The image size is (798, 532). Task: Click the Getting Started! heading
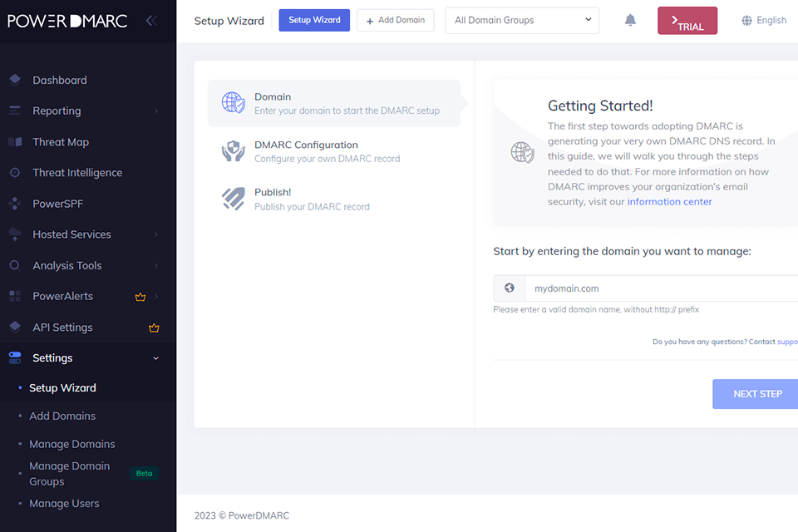pos(600,106)
